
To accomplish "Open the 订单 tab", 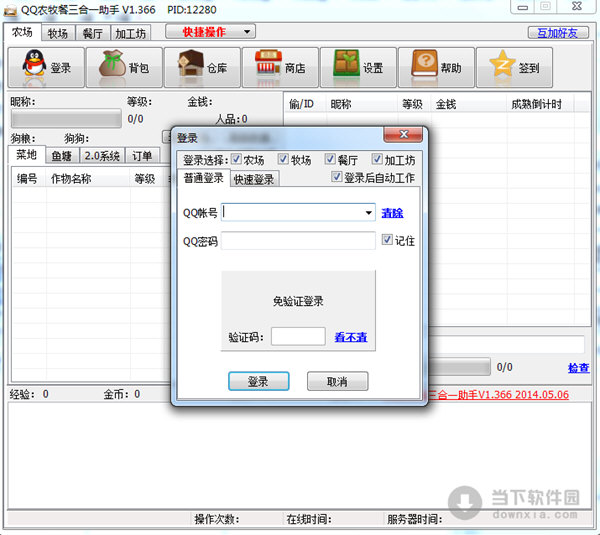I will [142, 156].
